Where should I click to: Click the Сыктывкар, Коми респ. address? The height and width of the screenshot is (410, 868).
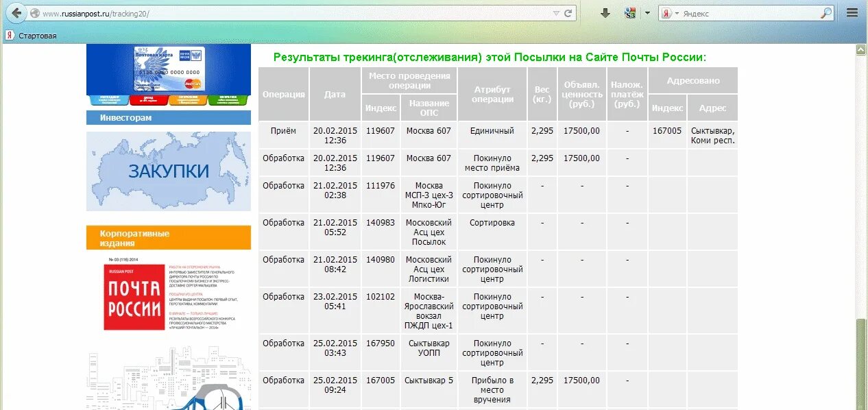point(712,135)
